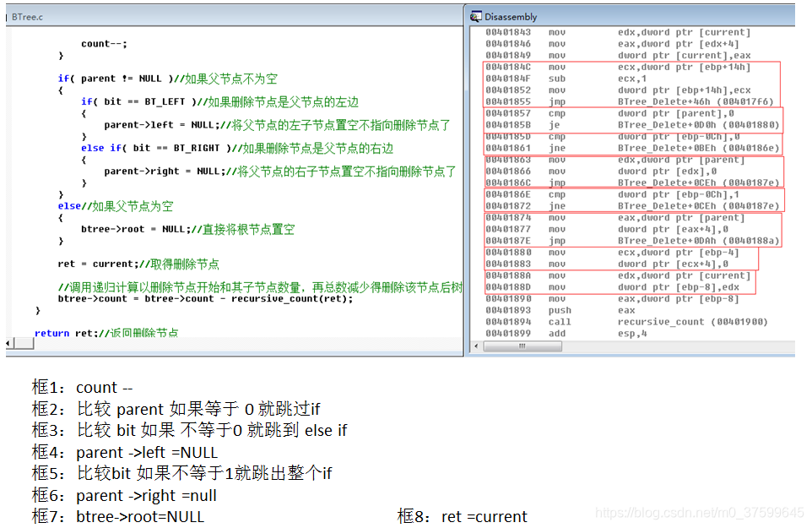Click disassembly line at address 0040188A
812x528 pixels.
tap(618, 275)
